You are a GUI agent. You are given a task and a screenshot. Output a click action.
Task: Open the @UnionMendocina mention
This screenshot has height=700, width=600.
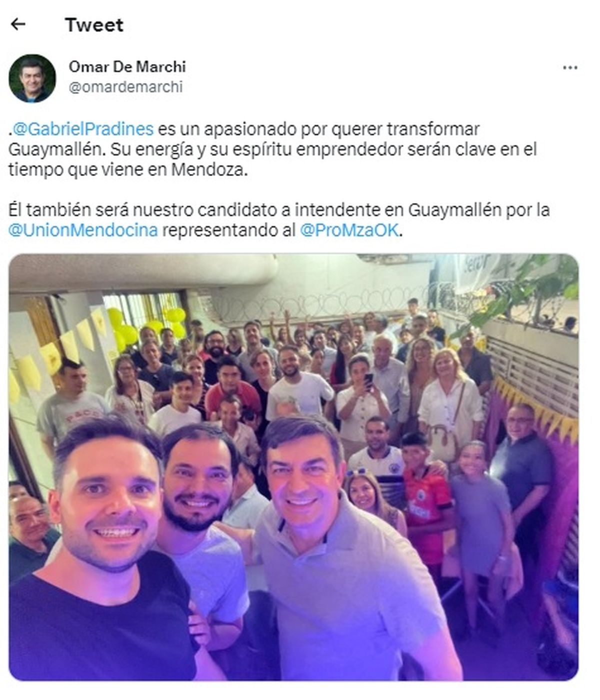click(83, 230)
